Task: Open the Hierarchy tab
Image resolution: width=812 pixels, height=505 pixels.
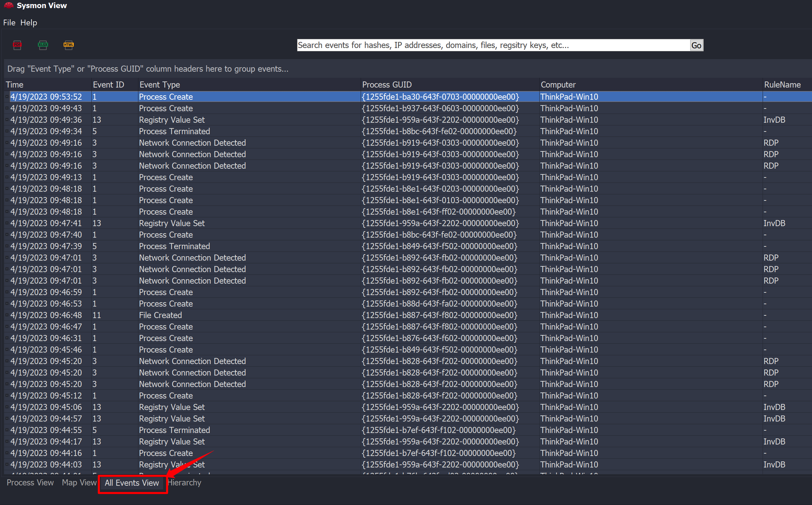Action: coord(184,483)
